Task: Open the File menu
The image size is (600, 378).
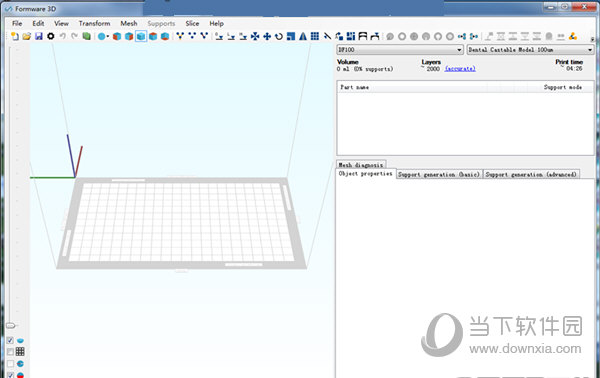Action: [17, 23]
